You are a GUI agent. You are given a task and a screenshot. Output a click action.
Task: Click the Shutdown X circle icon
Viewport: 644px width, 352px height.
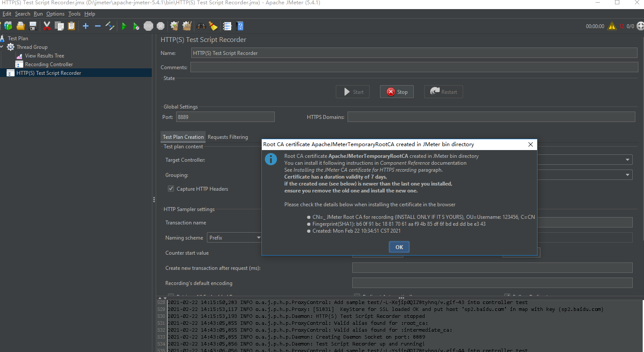[x=161, y=26]
